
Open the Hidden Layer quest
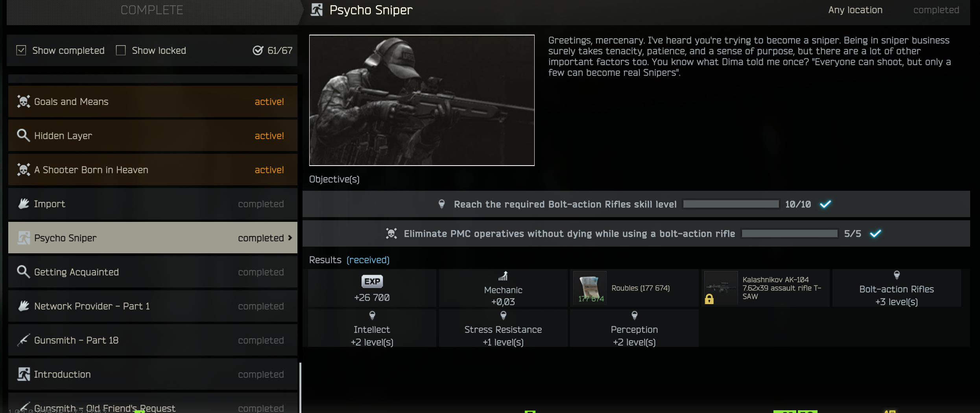click(153, 135)
